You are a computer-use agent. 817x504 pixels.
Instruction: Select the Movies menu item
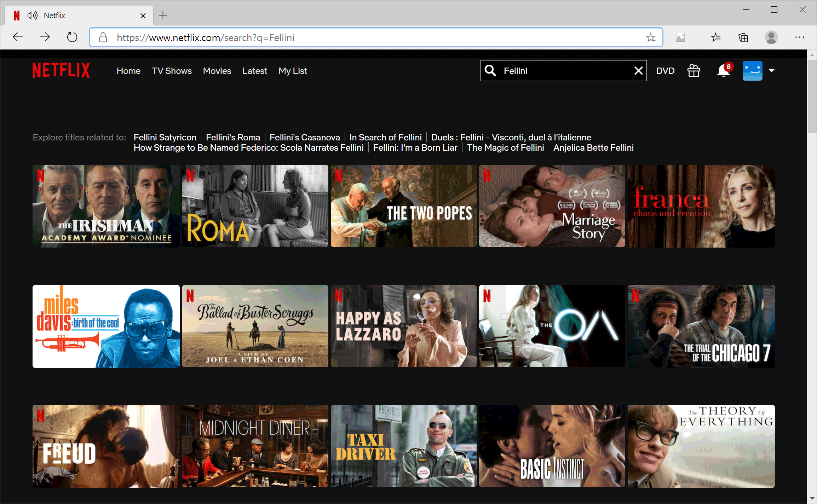coord(217,71)
